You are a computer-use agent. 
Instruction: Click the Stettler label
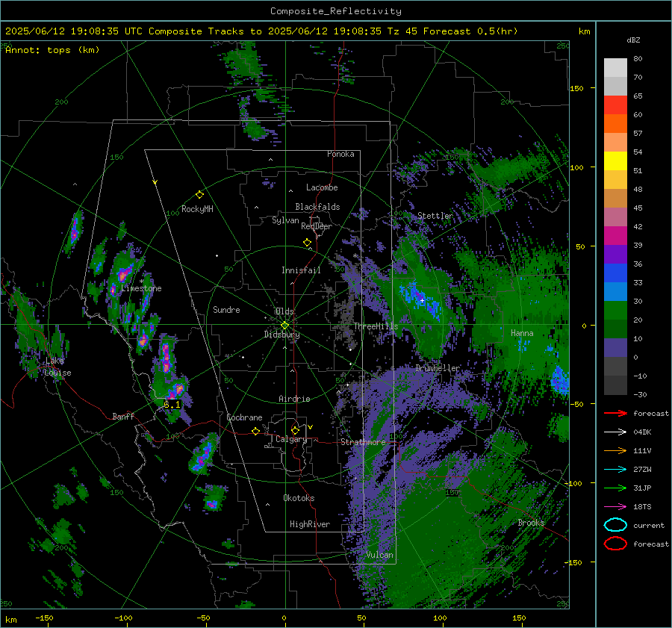click(x=435, y=216)
